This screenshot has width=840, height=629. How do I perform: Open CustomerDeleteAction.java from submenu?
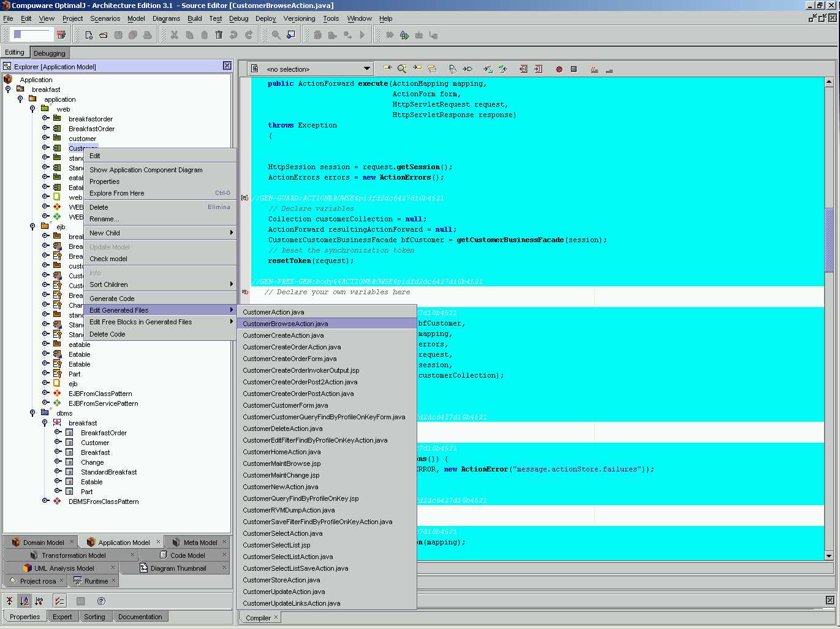pyautogui.click(x=327, y=429)
